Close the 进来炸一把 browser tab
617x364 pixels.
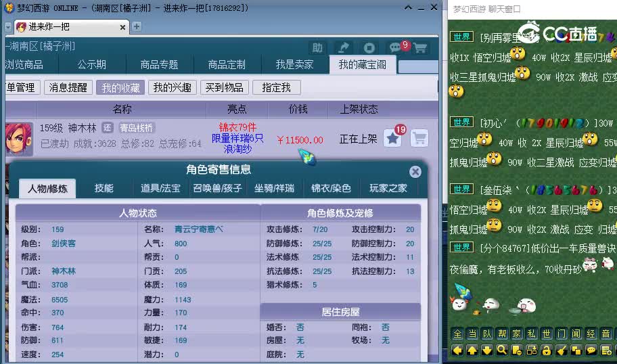click(122, 27)
